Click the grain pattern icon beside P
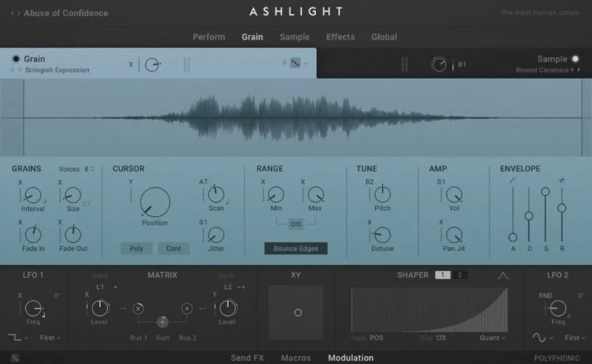The image size is (592, 364). point(295,64)
